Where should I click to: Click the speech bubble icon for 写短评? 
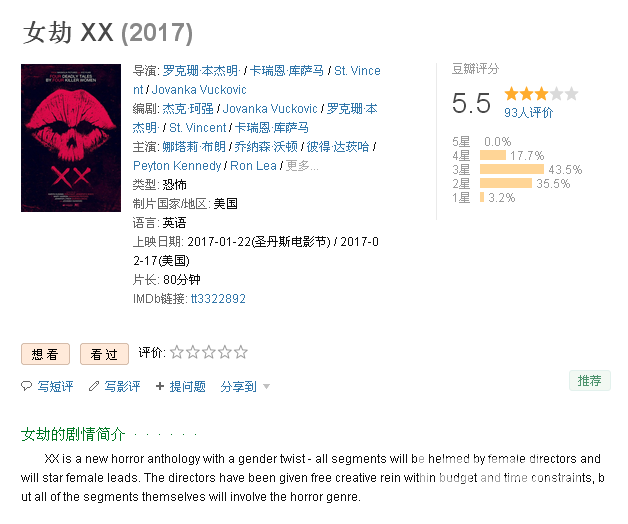(x=26, y=386)
